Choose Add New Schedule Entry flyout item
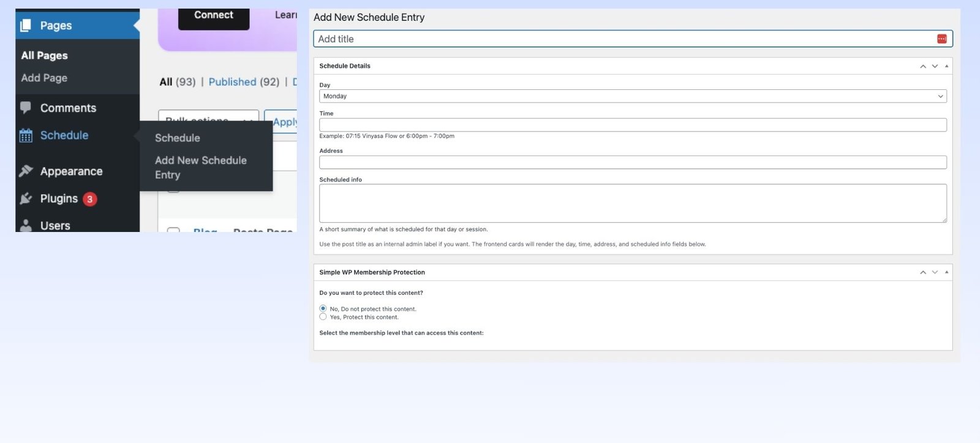Image resolution: width=980 pixels, height=443 pixels. (x=201, y=167)
